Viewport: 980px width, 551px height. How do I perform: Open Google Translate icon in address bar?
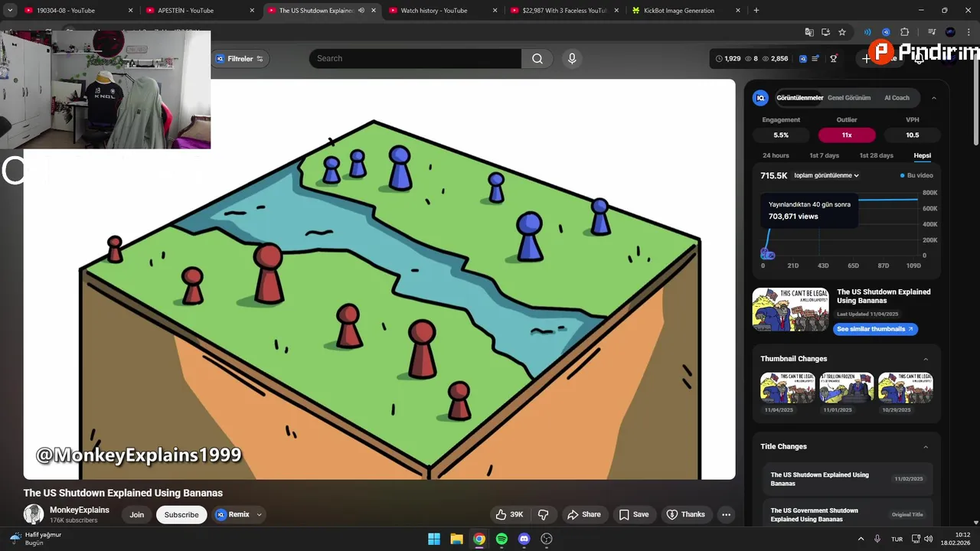click(809, 32)
